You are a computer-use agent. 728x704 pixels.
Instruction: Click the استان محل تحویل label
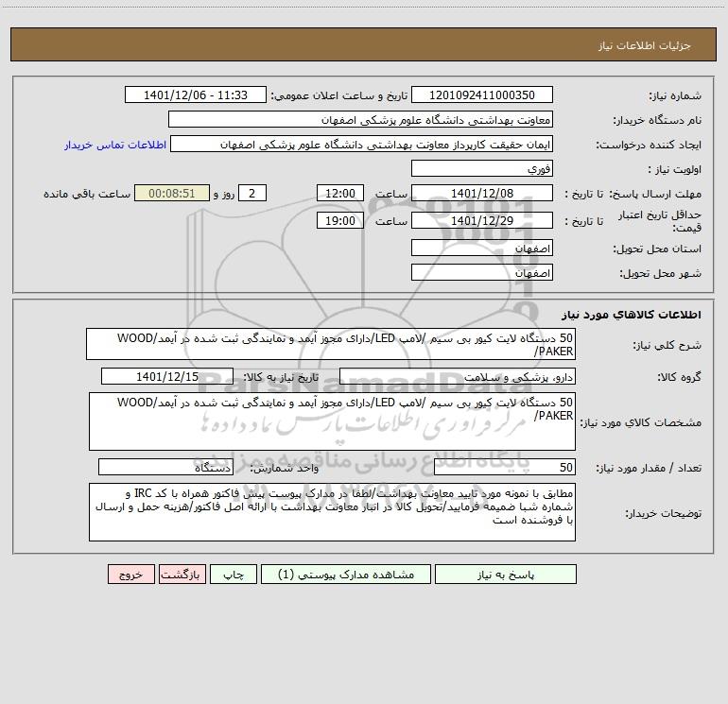[x=657, y=249]
